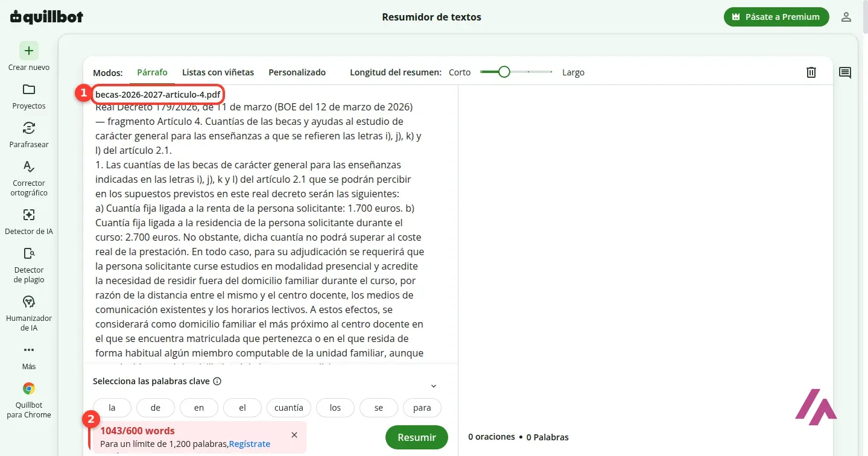
Task: Open the feedback comment icon
Action: 845,73
